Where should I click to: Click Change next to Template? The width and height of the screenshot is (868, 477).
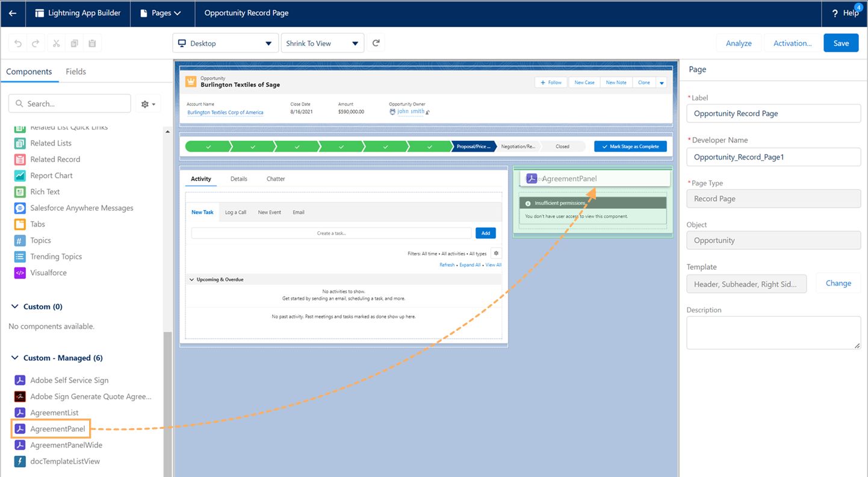click(x=839, y=283)
